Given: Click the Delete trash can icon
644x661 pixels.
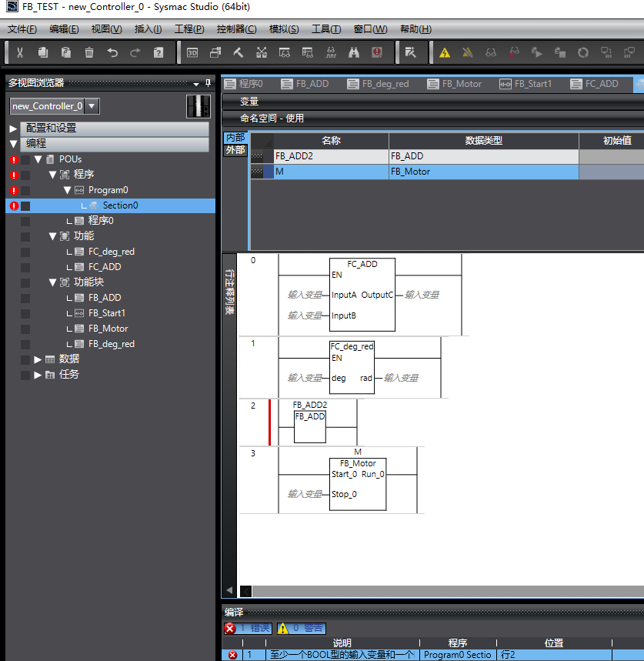Looking at the screenshot, I should pos(89,52).
